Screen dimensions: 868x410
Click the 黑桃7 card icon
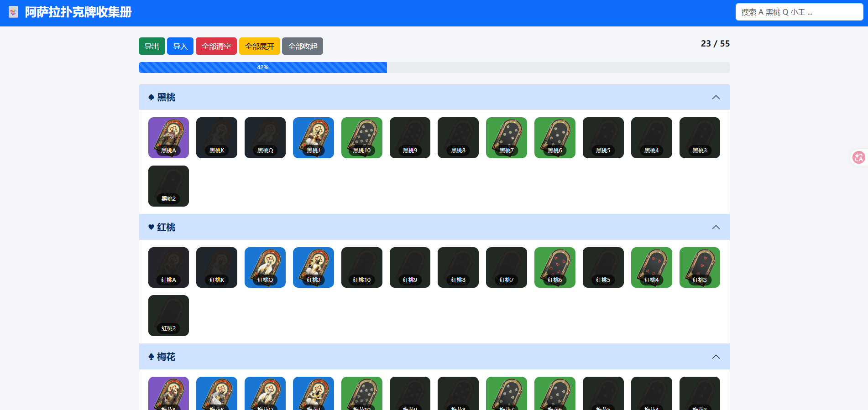[507, 138]
